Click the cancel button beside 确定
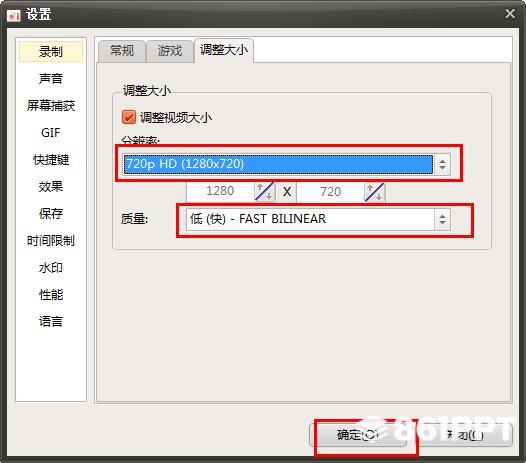This screenshot has width=526, height=463. (465, 435)
